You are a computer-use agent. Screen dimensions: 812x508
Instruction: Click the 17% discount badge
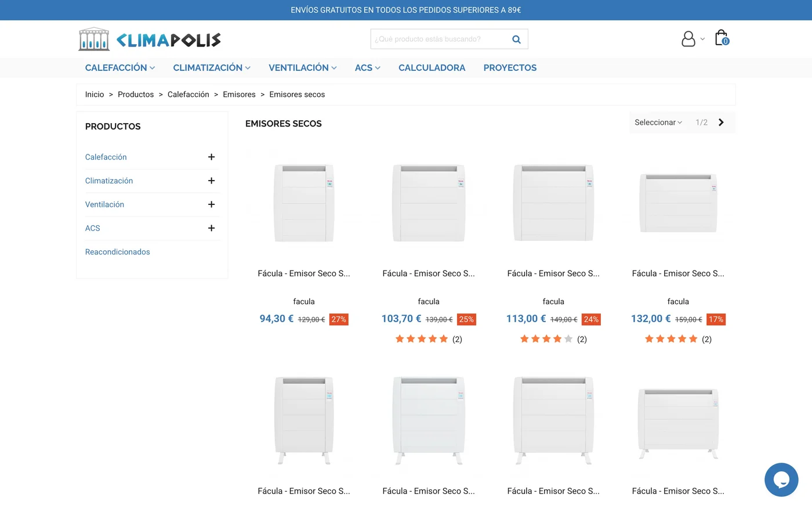tap(716, 319)
